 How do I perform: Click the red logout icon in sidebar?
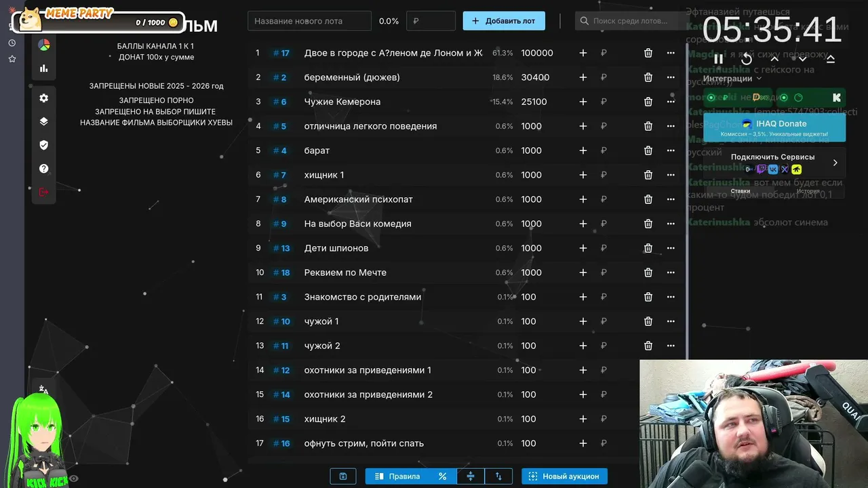tap(44, 192)
